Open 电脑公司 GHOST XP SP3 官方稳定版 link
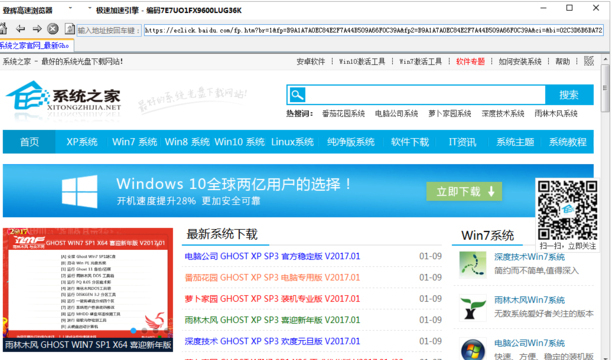Image resolution: width=612 pixels, height=360 pixels. pos(272,256)
